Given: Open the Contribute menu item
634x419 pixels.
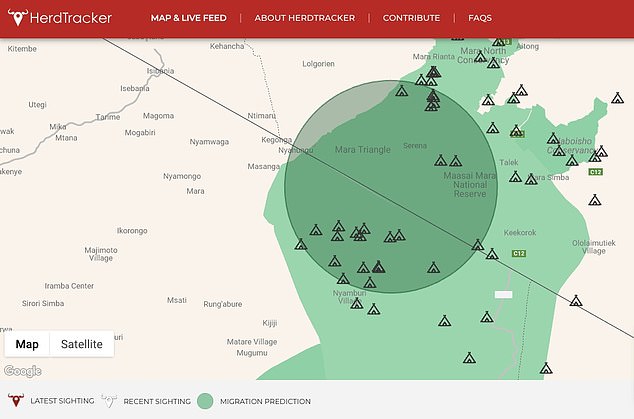Looking at the screenshot, I should (x=411, y=18).
